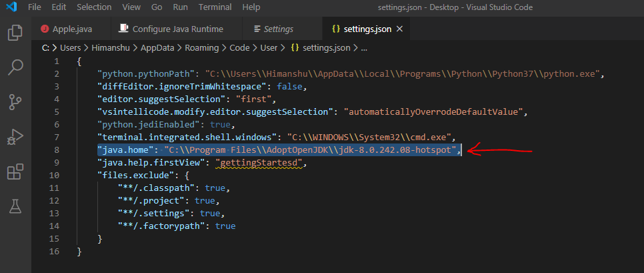Image resolution: width=644 pixels, height=273 pixels.
Task: Click the "python.jediEnabled" key
Action: [x=148, y=125]
